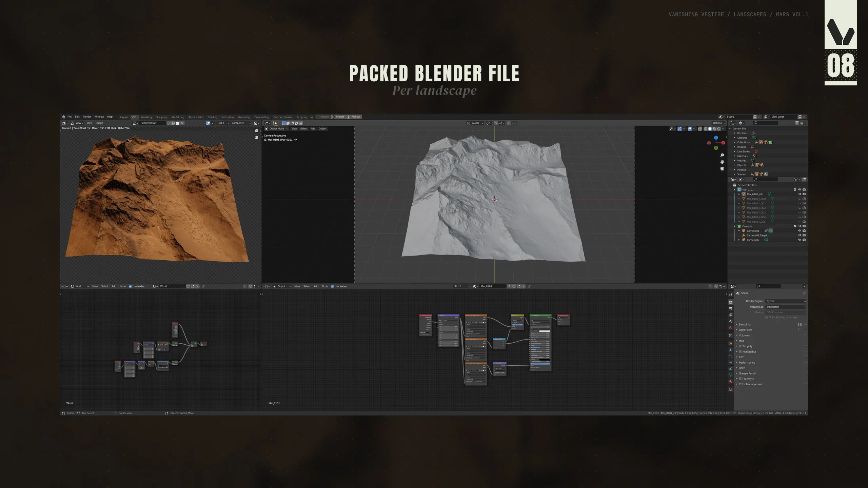Hide Mar_0101_HP using its eye icon
The height and width of the screenshot is (488, 868).
point(800,194)
